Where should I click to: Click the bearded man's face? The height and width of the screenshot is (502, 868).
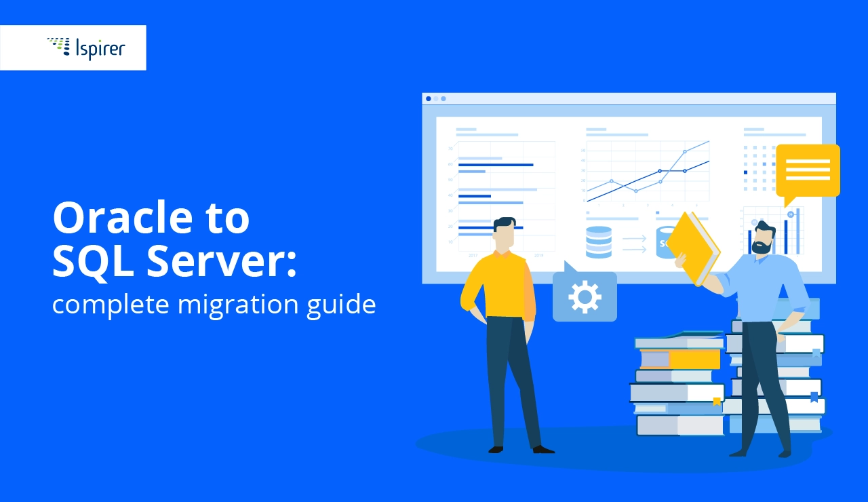point(763,239)
